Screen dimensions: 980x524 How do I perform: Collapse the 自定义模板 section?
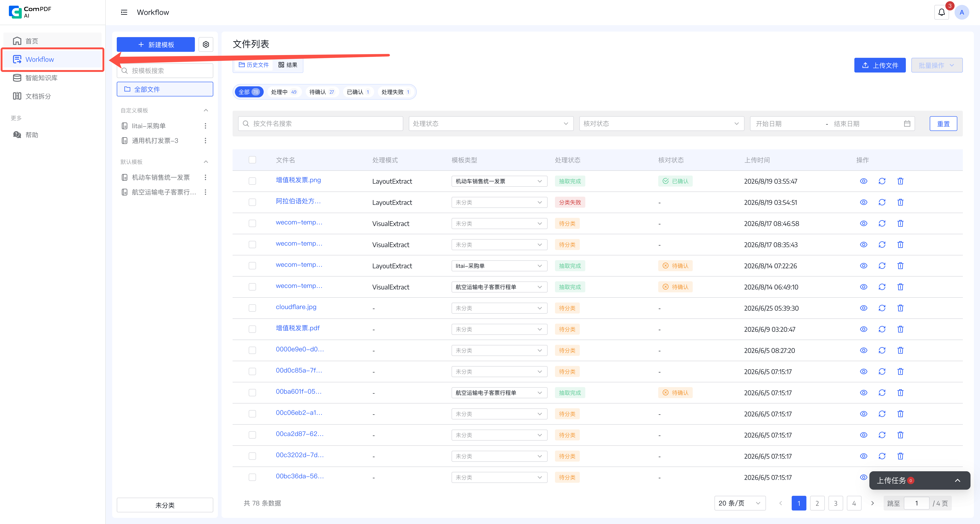click(206, 110)
